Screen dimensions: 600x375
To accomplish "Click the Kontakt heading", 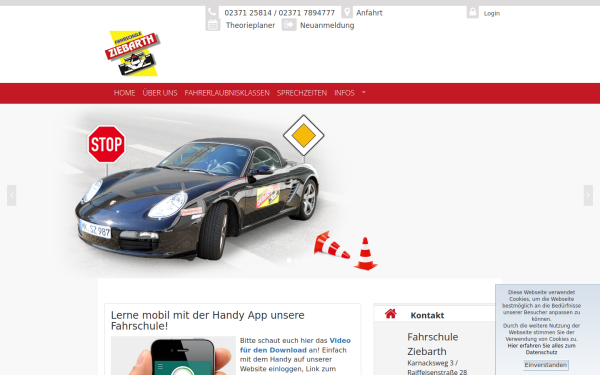I will click(427, 315).
